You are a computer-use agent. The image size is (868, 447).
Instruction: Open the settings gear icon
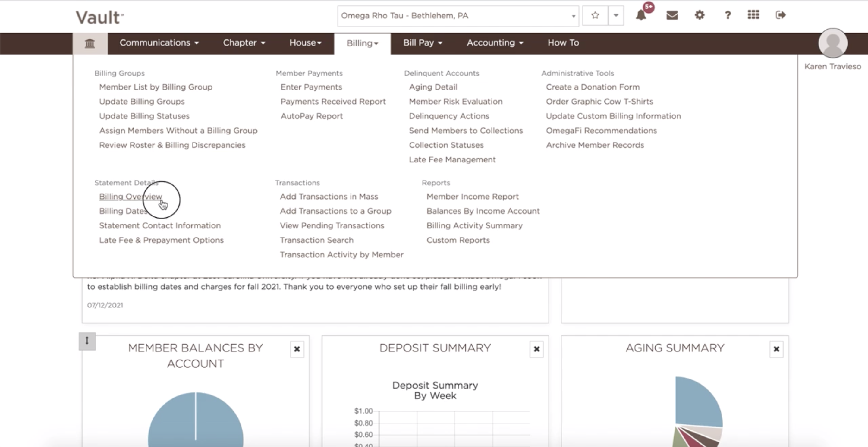(x=700, y=15)
